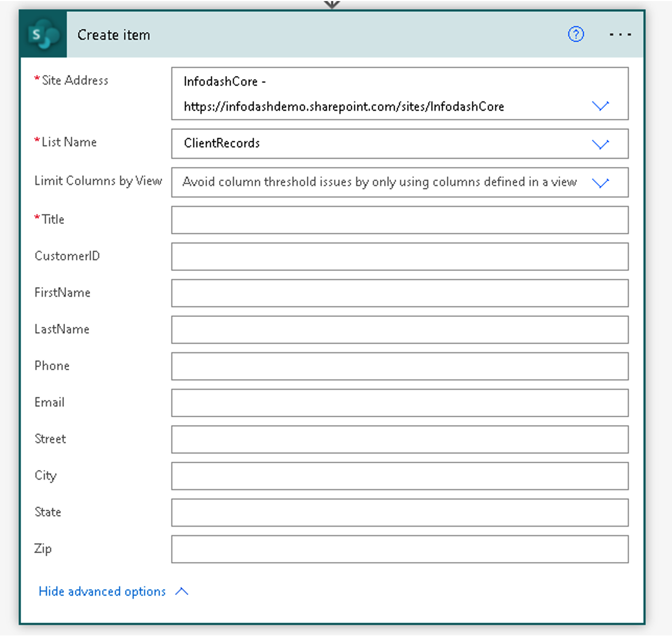Click the Street label
672x637 pixels.
click(x=50, y=439)
